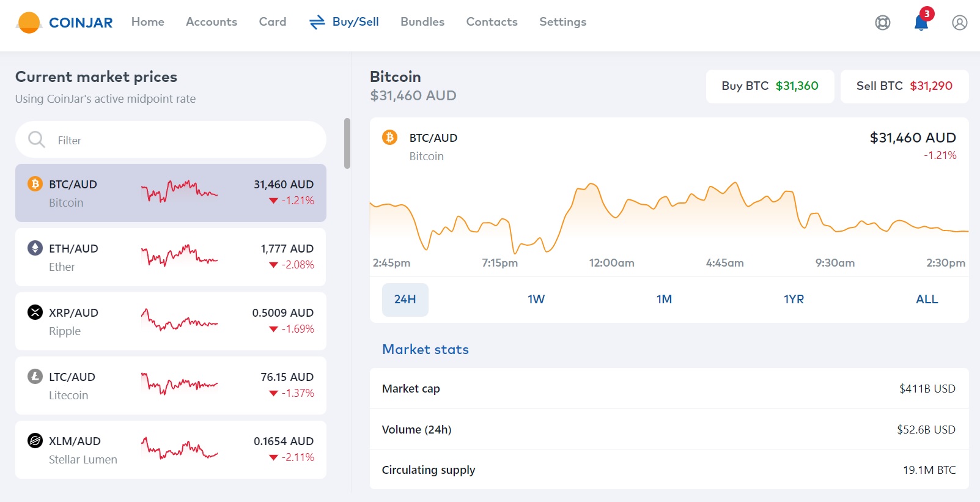
Task: Click the 'Volume (24h)' row label
Action: pos(416,430)
